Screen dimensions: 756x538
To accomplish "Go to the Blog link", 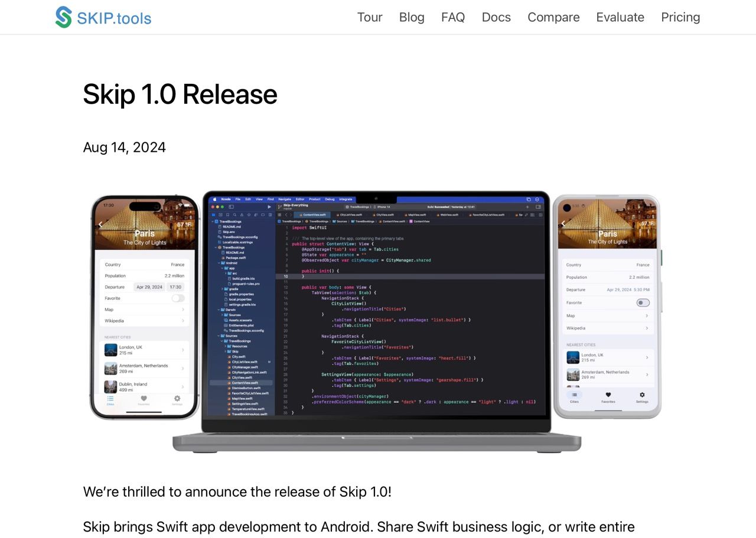I will (412, 17).
